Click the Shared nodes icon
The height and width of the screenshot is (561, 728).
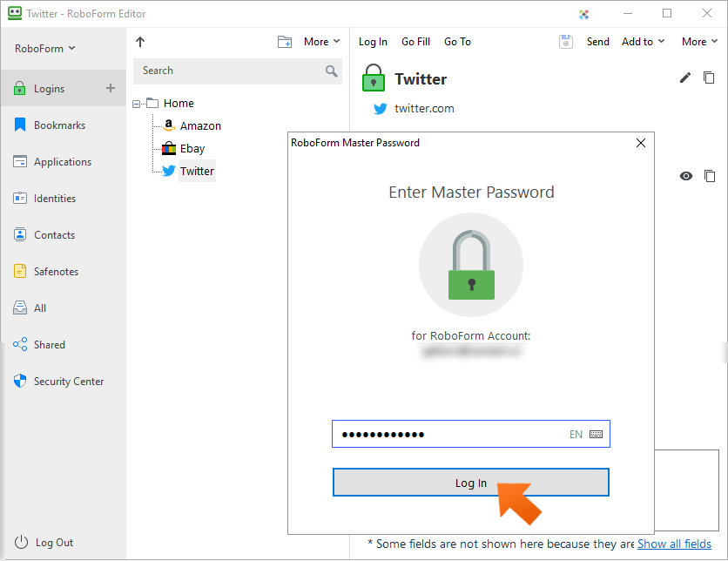[20, 344]
